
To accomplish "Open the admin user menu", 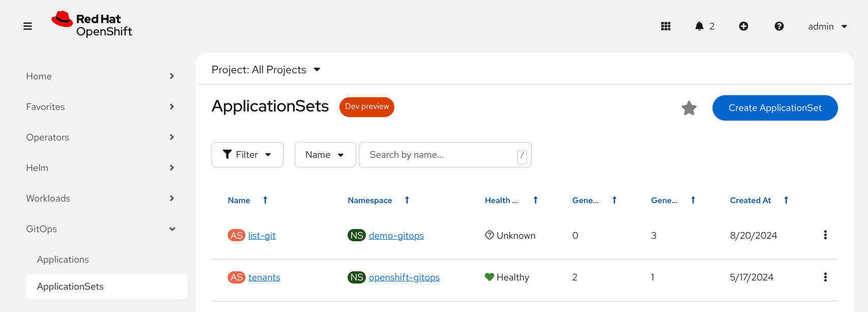I will click(827, 26).
